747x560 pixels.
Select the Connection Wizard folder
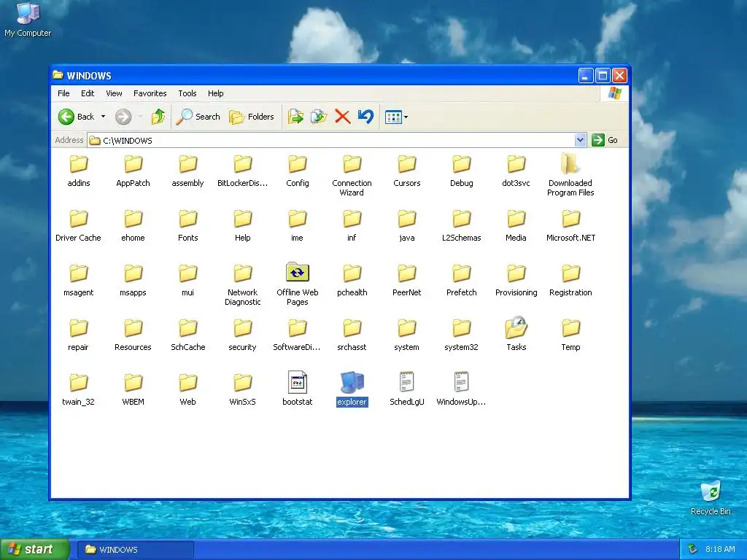pyautogui.click(x=352, y=163)
